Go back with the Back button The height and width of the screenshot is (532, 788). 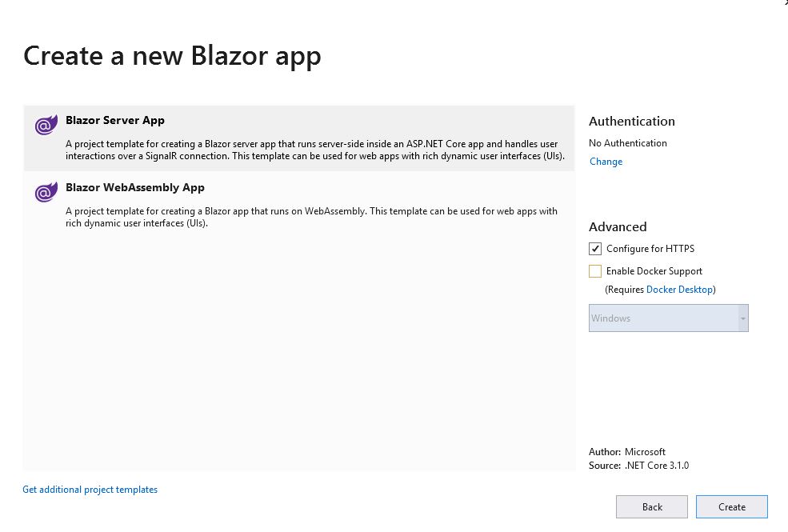[652, 507]
